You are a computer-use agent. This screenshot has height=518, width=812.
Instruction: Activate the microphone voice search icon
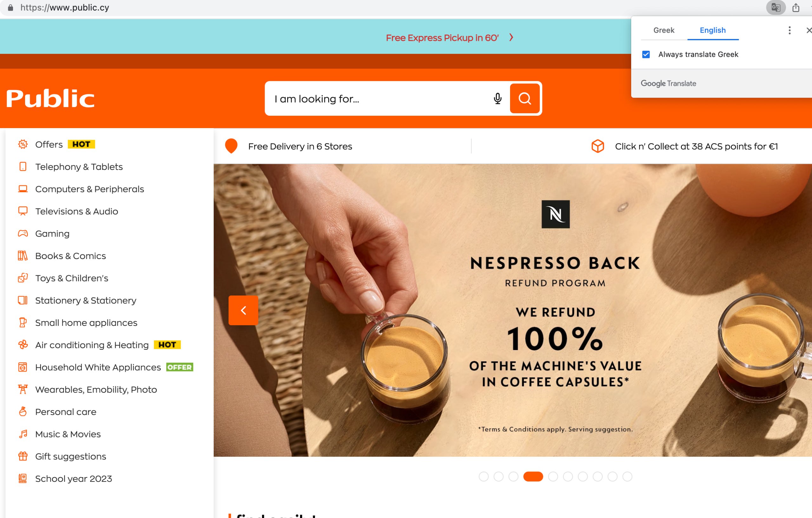coord(497,98)
